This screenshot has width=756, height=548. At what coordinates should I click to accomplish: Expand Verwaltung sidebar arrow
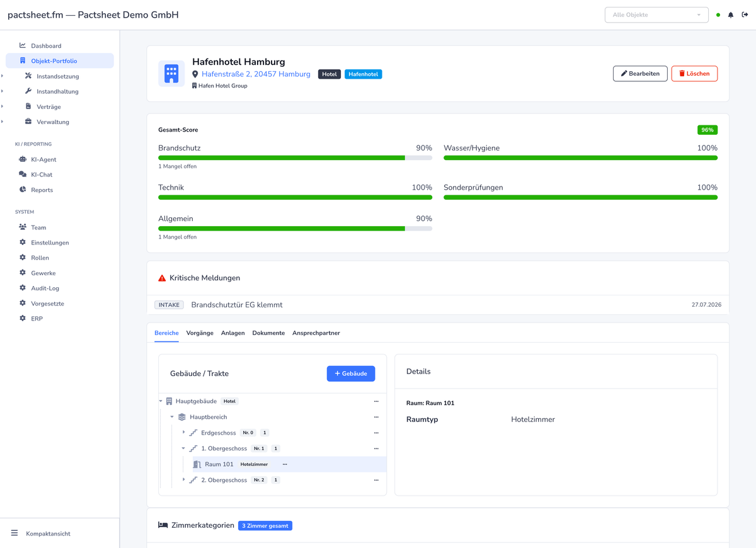[x=2, y=122]
